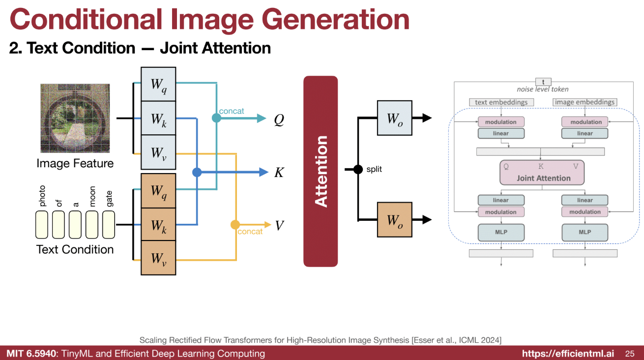Click the 'text embeddings' label box

pos(501,102)
